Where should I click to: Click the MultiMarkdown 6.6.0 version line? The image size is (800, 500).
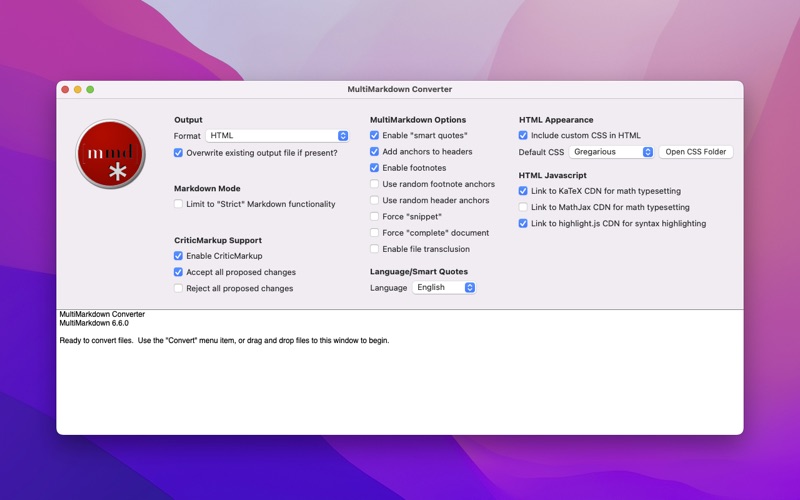pos(94,323)
